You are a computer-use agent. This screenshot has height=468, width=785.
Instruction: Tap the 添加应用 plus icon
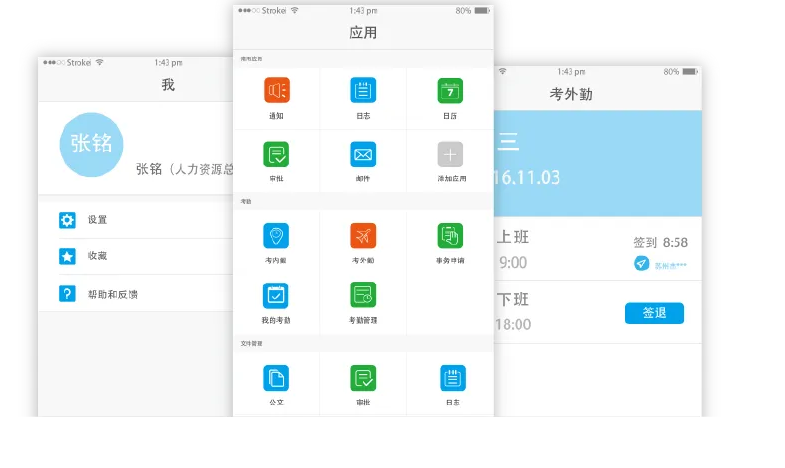tap(450, 155)
